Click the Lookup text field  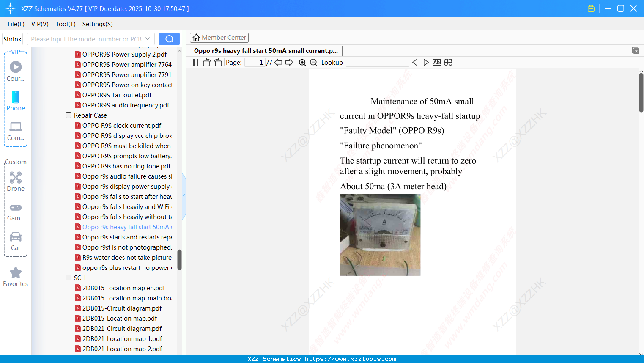(x=378, y=63)
